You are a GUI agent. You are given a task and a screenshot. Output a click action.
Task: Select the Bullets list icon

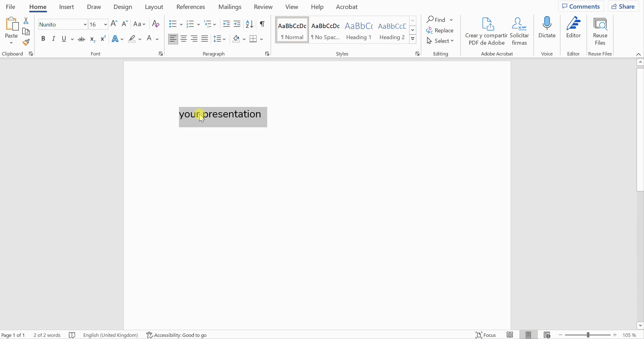coord(172,24)
